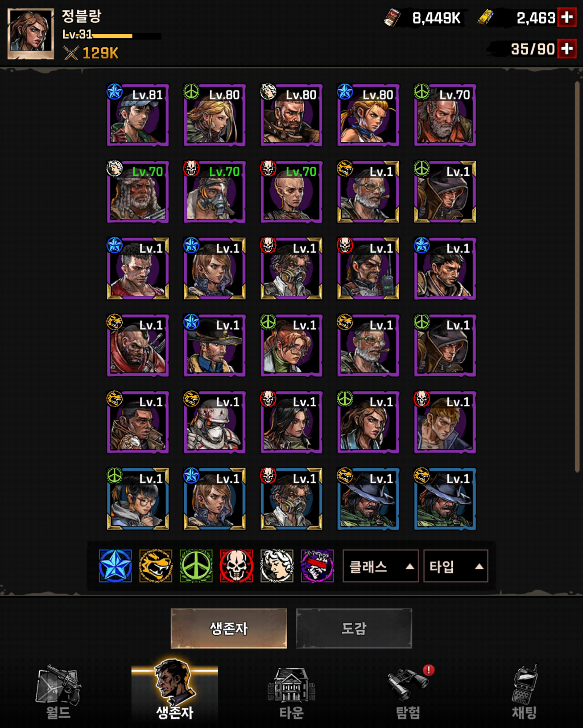Select the white lady portrait faction filter

point(277,565)
